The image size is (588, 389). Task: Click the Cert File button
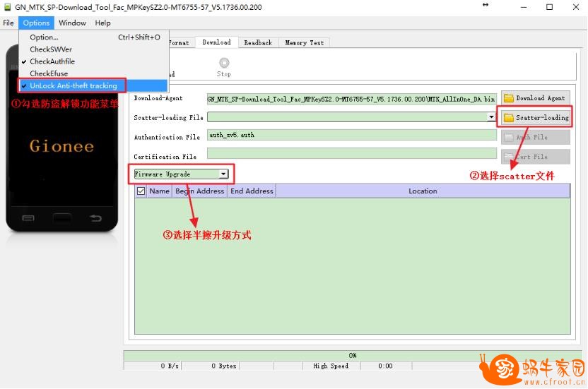pyautogui.click(x=535, y=157)
